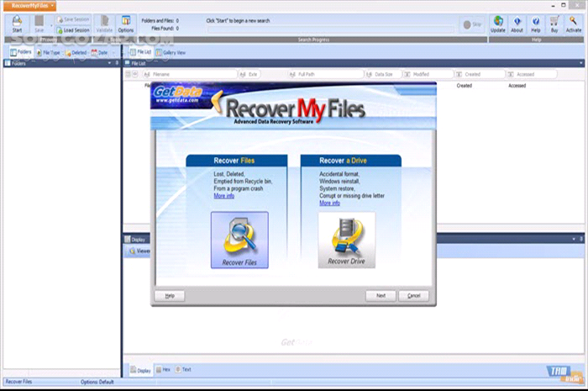The height and width of the screenshot is (391, 588).
Task: Open the RecoverMyFiles application menu
Action: 30,6
